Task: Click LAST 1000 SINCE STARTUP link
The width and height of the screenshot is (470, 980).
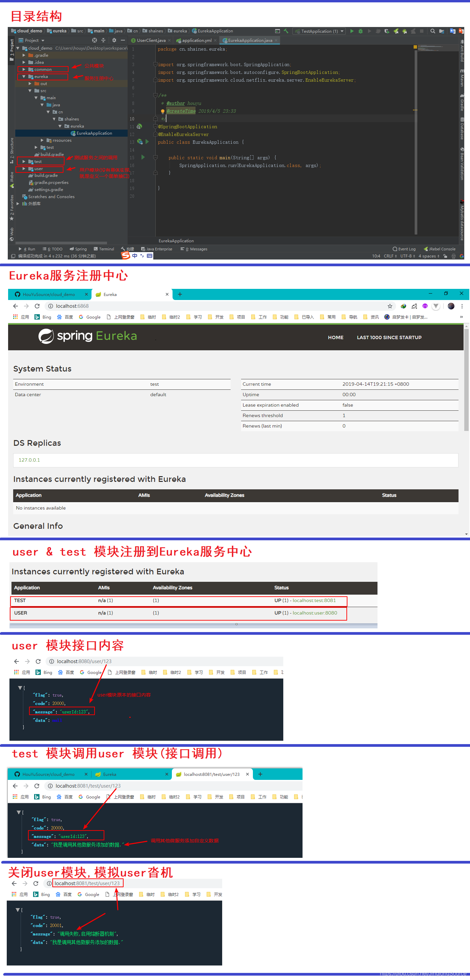Action: [389, 337]
